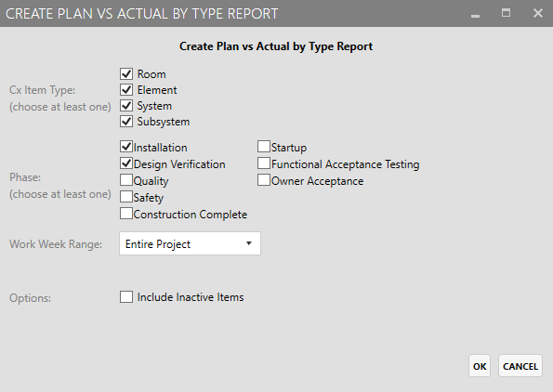This screenshot has height=392, width=553.
Task: Disable the Design Verification phase
Action: [x=126, y=163]
